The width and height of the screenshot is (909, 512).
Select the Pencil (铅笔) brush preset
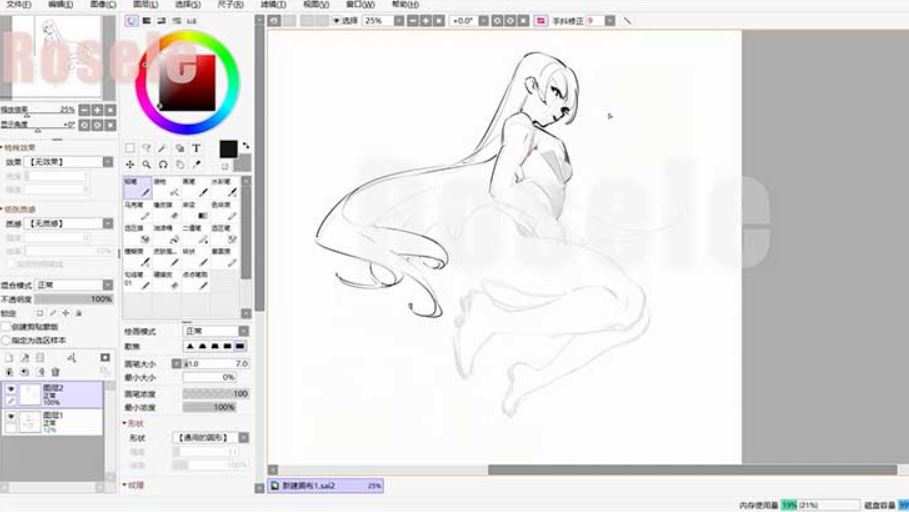pos(137,187)
